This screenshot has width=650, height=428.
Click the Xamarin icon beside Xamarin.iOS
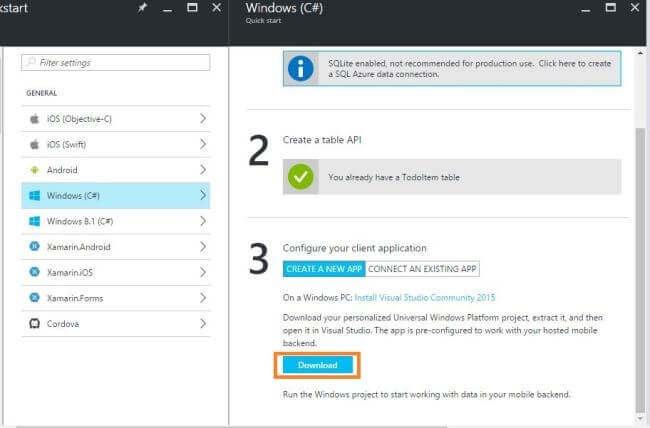[34, 272]
